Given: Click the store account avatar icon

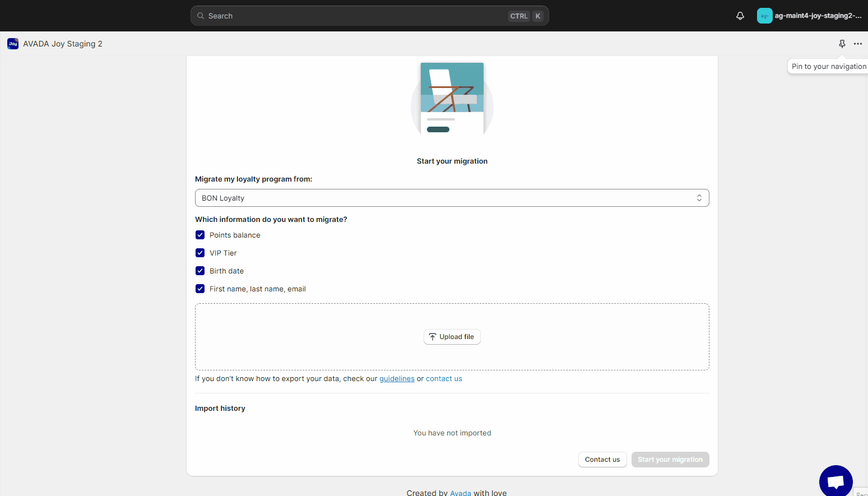Looking at the screenshot, I should click(764, 16).
